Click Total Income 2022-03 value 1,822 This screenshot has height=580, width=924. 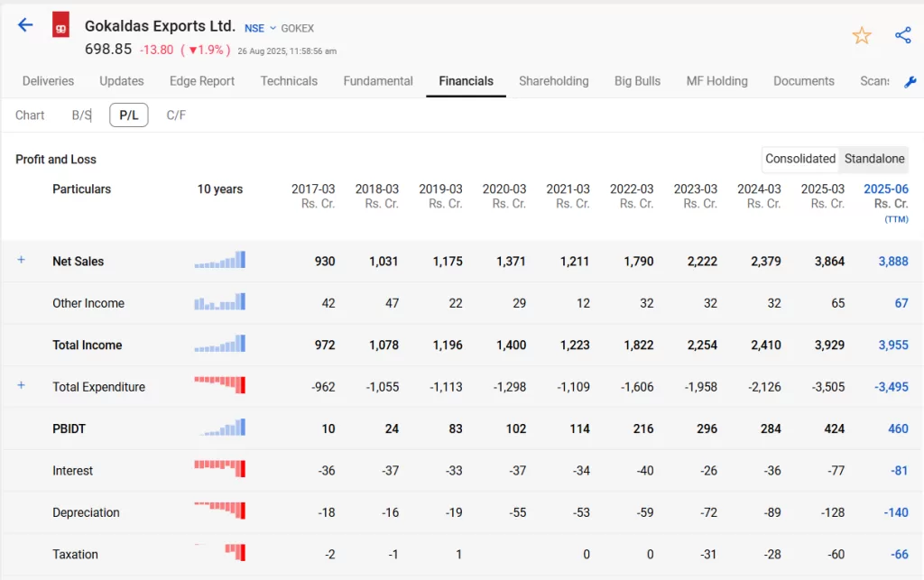(639, 345)
